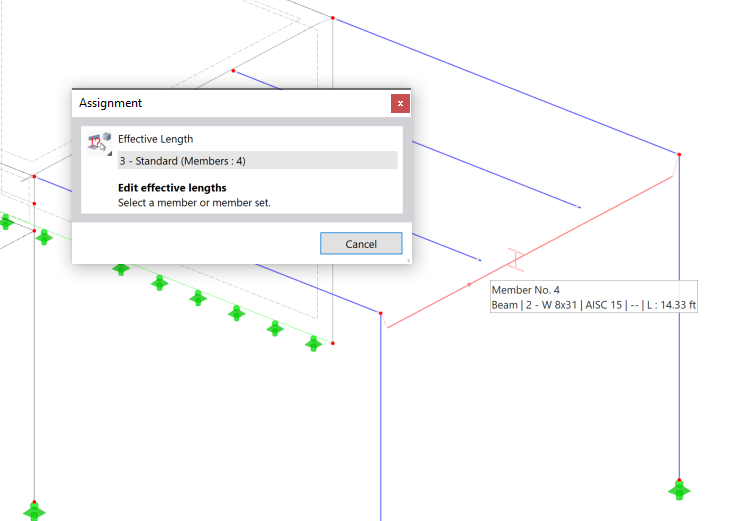The image size is (730, 521).
Task: Click the W 8x31 cross-section symbol on beam
Action: coord(516,259)
